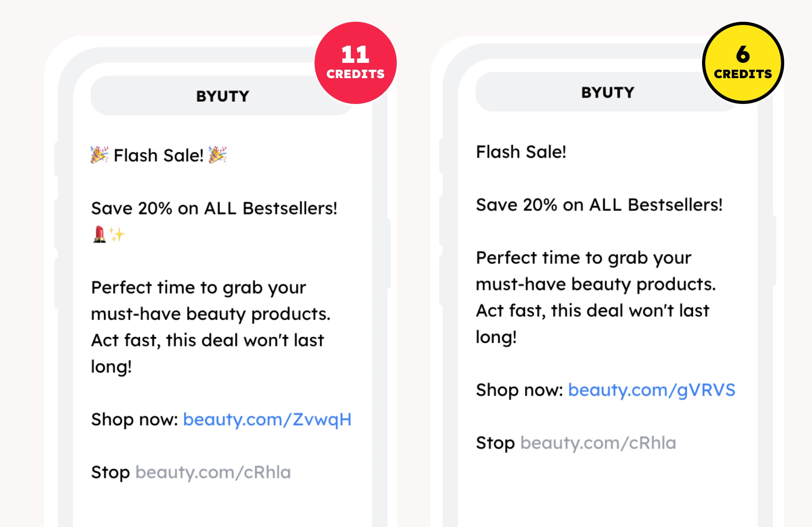Open right phone's stop link beauty.com/cRhla
Screen dimensions: 812x527
598,443
